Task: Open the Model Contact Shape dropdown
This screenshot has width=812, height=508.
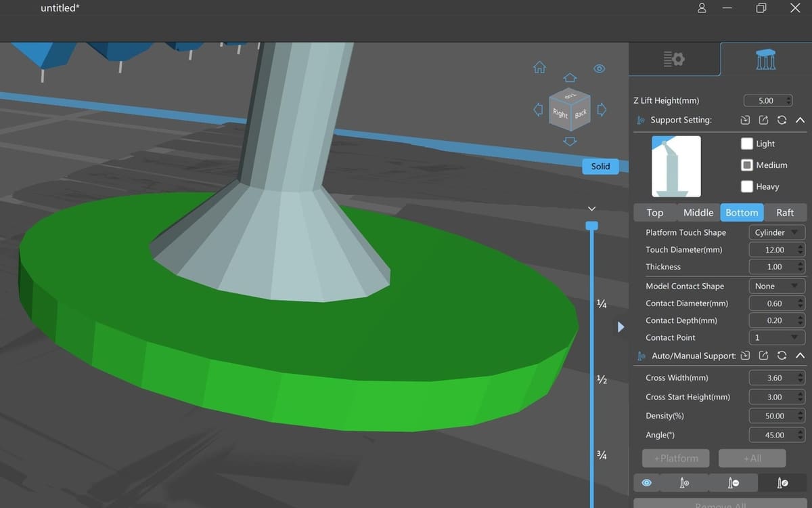Action: point(777,286)
